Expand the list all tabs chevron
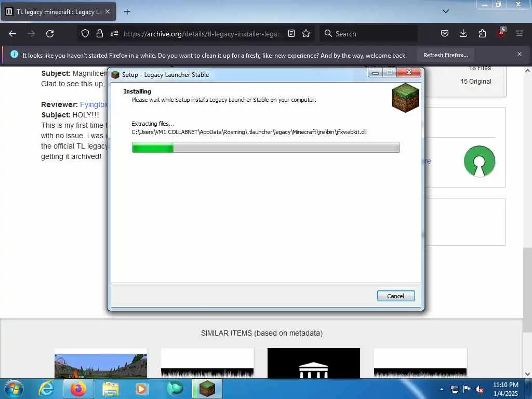This screenshot has height=399, width=532. tap(446, 11)
